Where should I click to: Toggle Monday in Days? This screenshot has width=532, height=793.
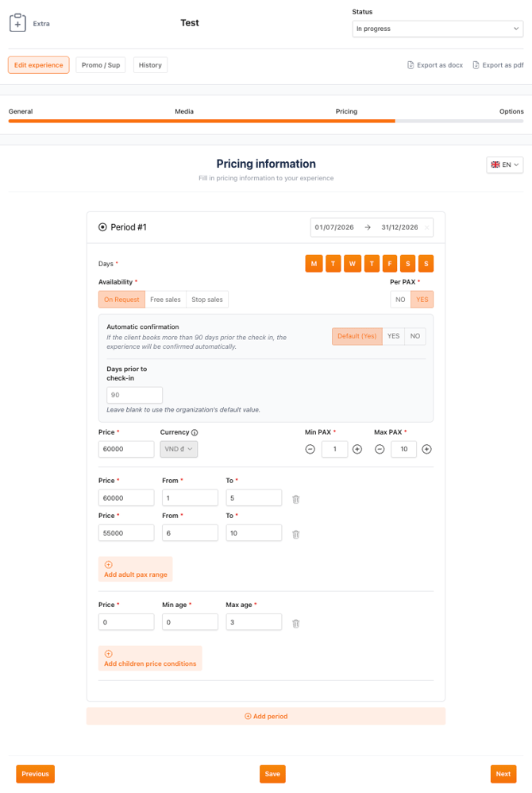[314, 264]
